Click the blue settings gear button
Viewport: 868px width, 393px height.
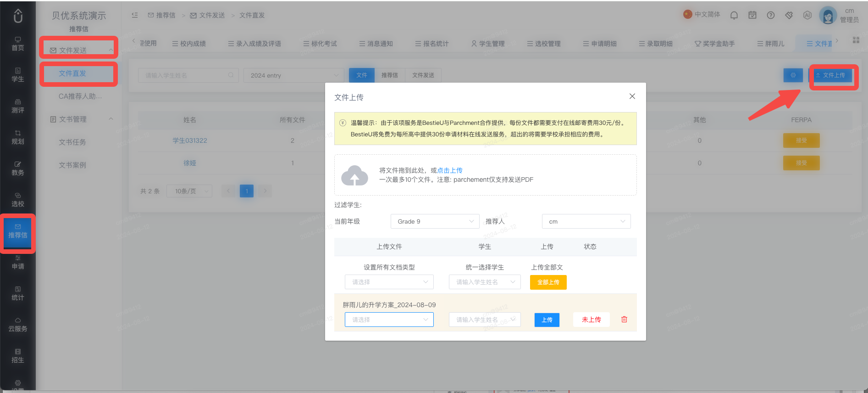[793, 75]
